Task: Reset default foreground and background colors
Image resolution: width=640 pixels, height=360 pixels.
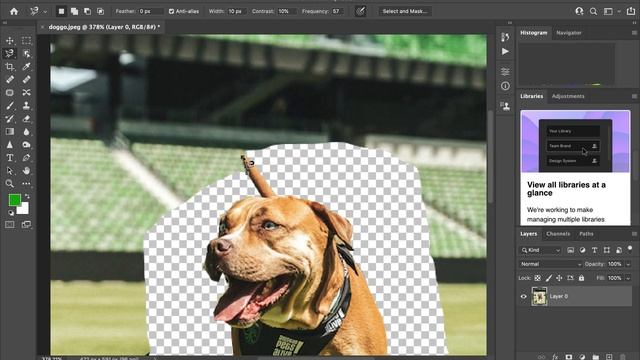Action: [11, 213]
